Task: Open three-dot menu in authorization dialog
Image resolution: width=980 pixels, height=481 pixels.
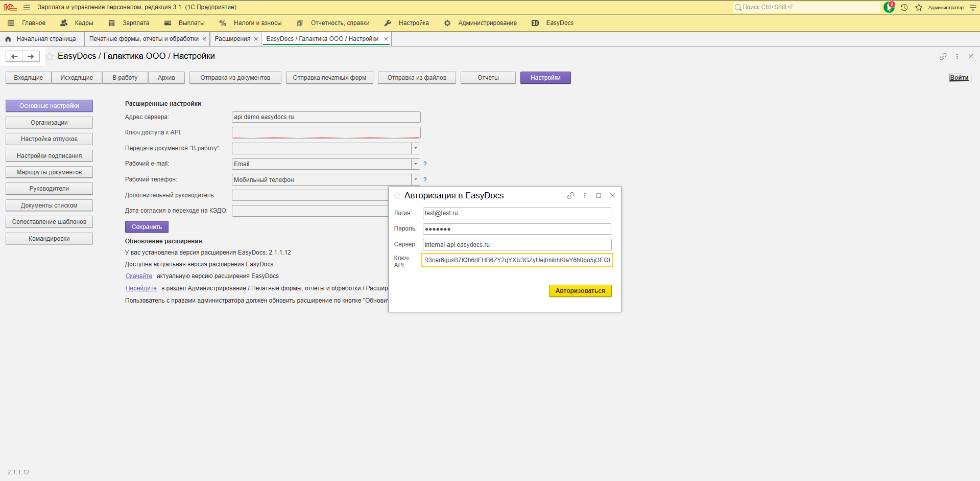Action: pos(585,195)
